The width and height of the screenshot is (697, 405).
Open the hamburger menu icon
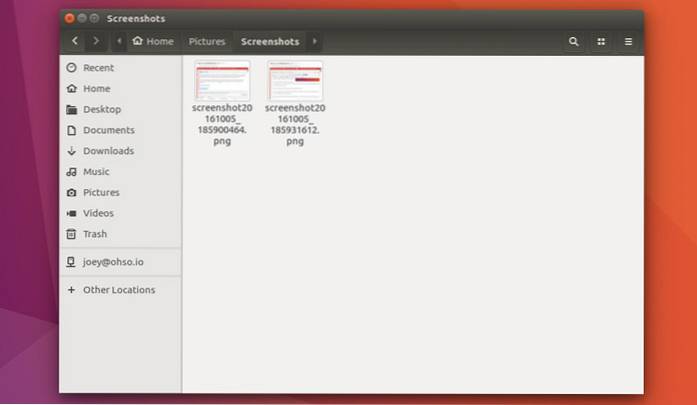tap(628, 41)
